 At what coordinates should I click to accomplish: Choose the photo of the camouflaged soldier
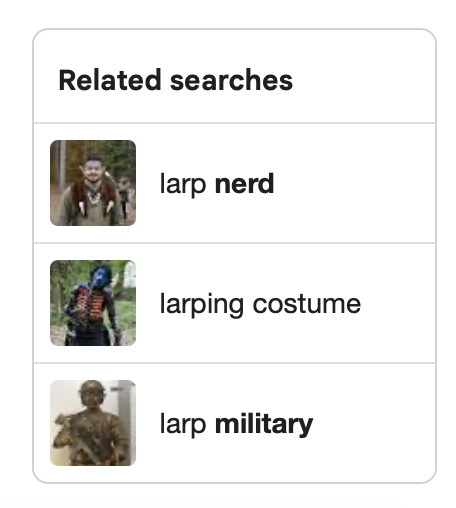point(93,423)
